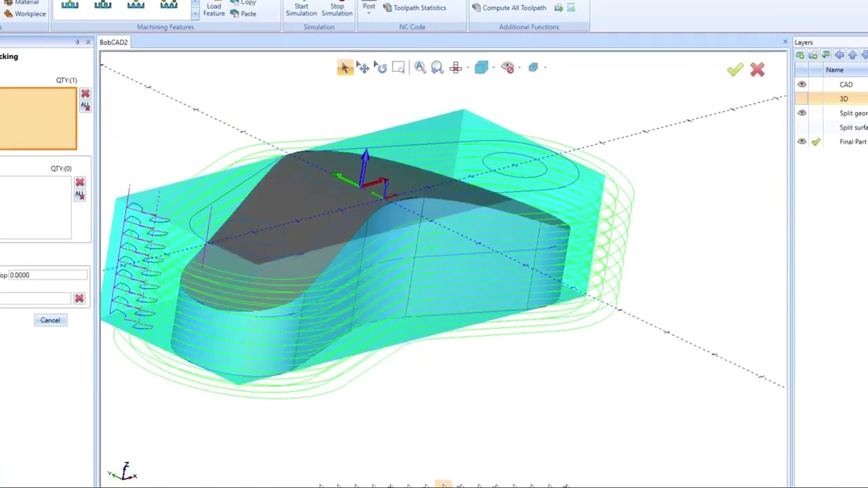This screenshot has width=868, height=488.
Task: Select the Final Part layer name
Action: pyautogui.click(x=852, y=142)
